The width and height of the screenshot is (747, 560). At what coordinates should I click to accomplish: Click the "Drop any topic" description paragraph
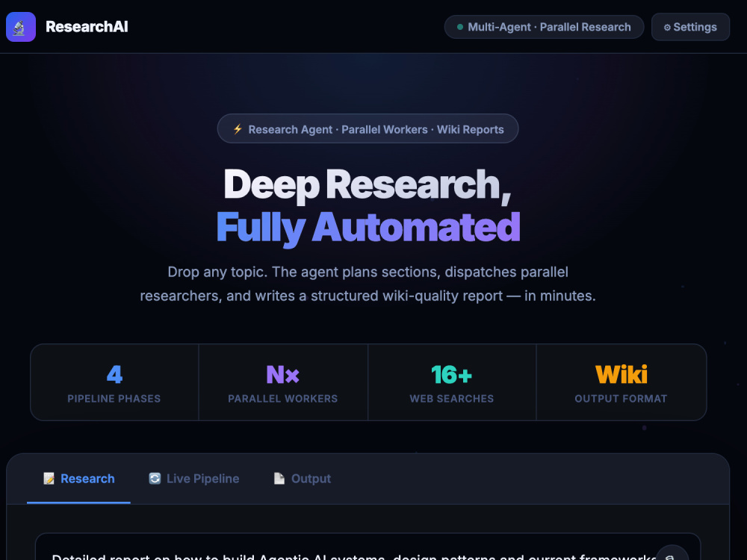[x=368, y=284]
